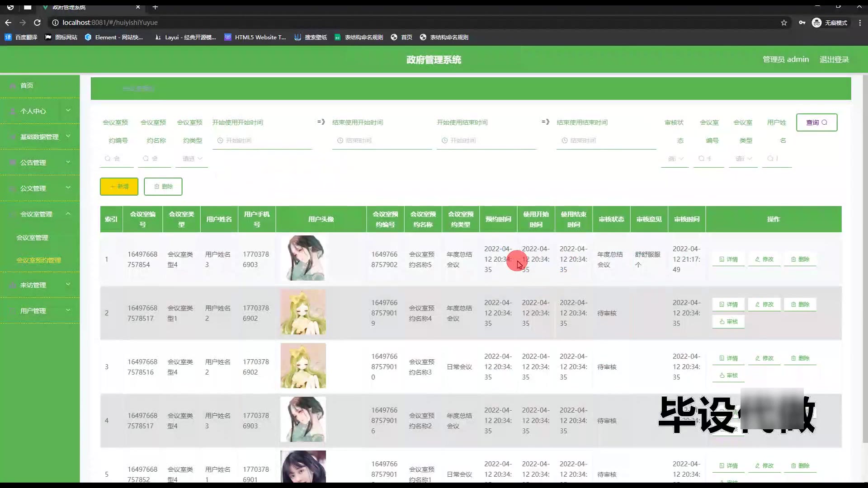
Task: Click 退出登录 logout link
Action: 834,60
